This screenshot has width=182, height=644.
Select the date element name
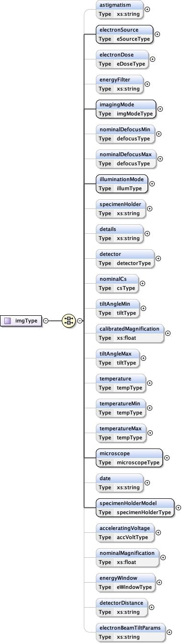tap(105, 478)
